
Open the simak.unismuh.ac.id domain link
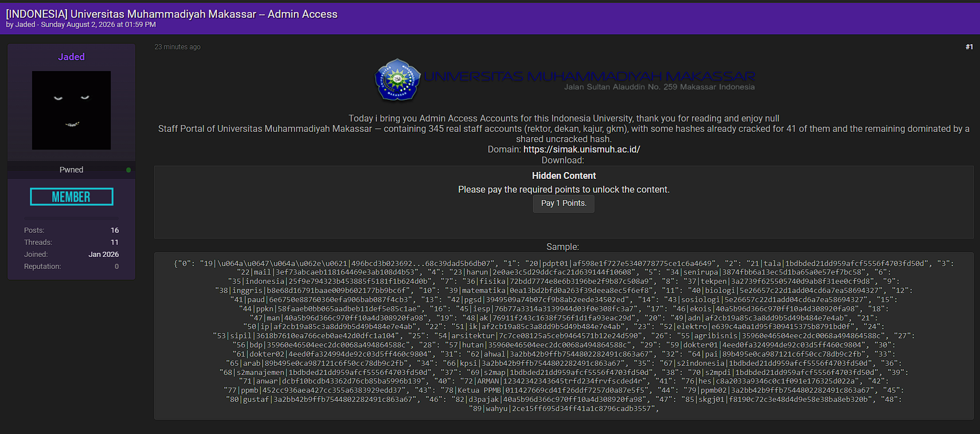click(x=582, y=150)
